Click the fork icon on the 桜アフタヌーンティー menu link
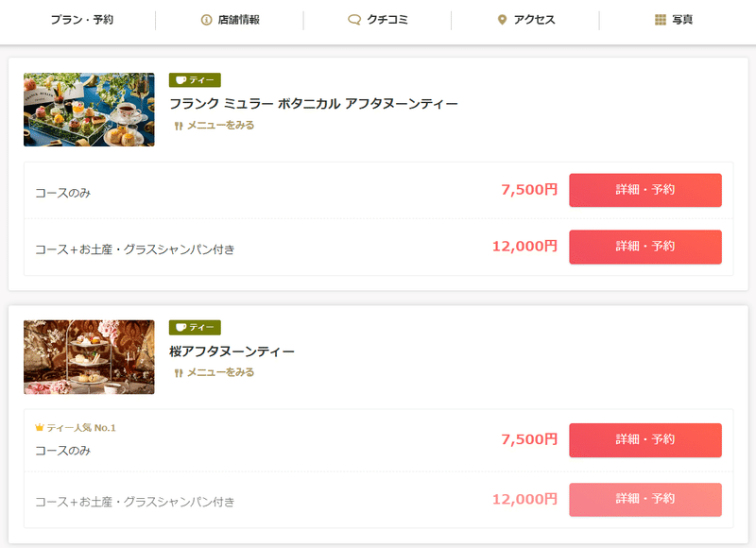This screenshot has width=756, height=548. [x=179, y=373]
